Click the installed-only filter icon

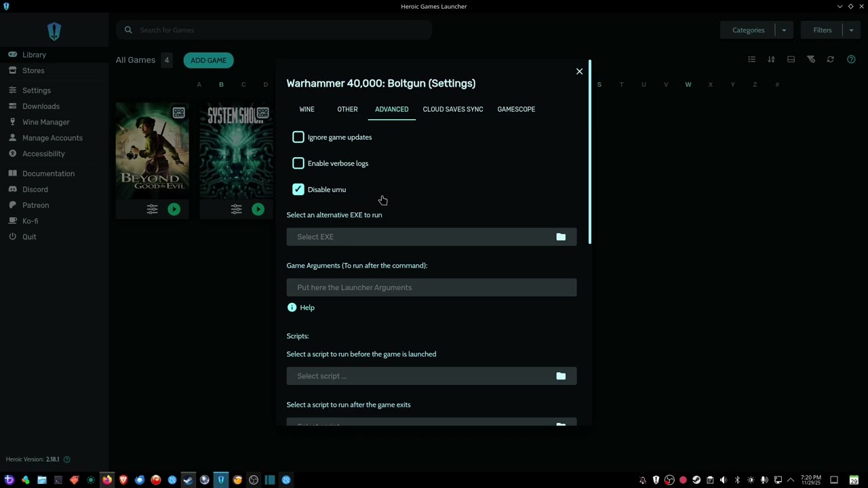(810, 60)
